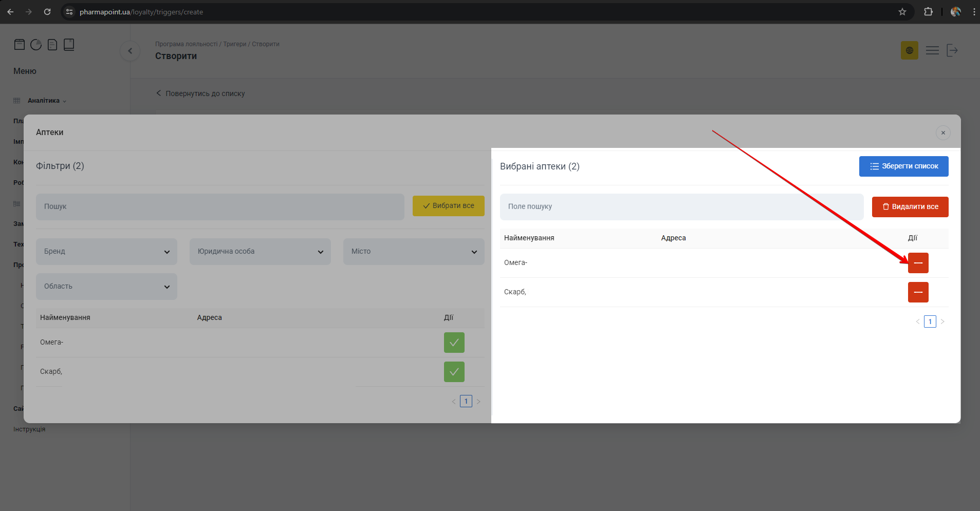
Task: Close the Аптеки dialog with X
Action: 943,133
